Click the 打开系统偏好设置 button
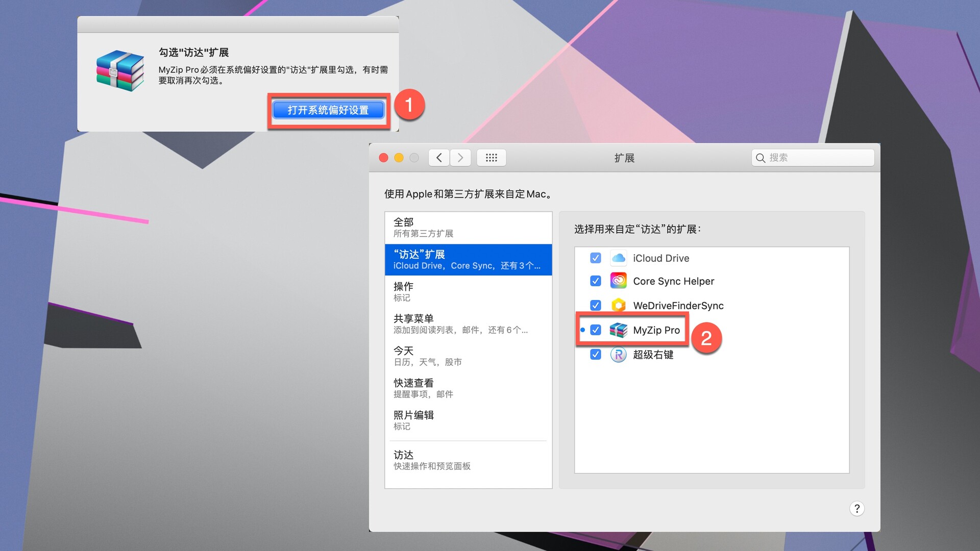980x551 pixels. 328,110
